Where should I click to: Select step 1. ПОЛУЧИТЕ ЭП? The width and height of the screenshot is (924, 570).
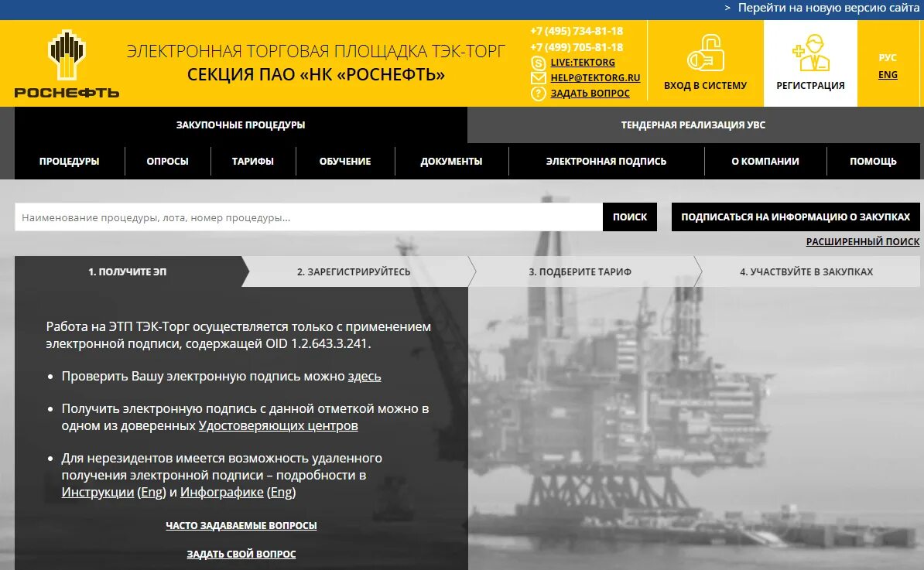tap(127, 271)
